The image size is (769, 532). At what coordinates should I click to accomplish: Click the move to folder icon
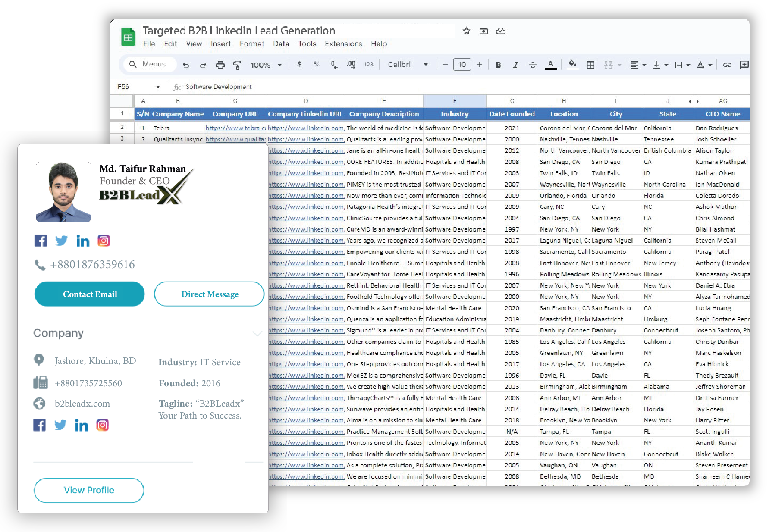(x=483, y=31)
